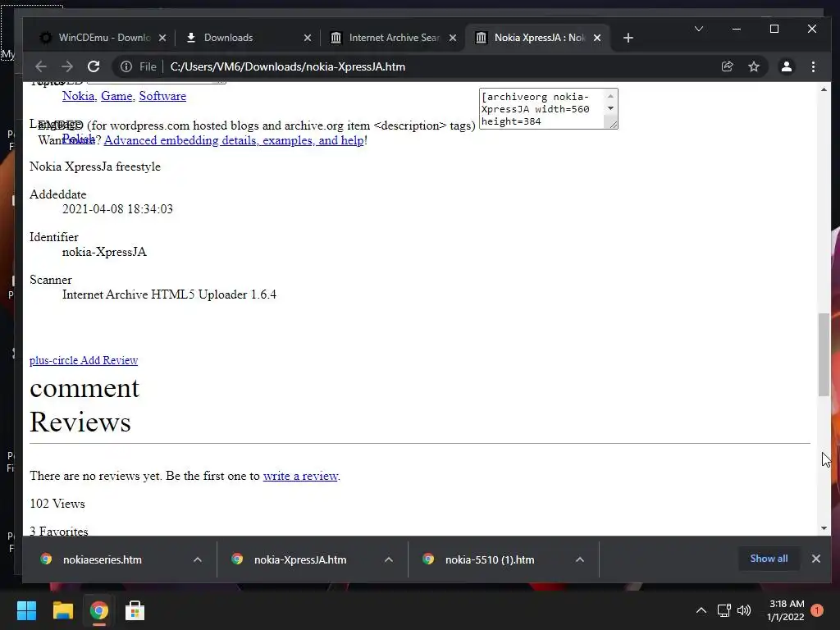The height and width of the screenshot is (630, 840).
Task: Close the WinCDEmu tab
Action: (162, 38)
